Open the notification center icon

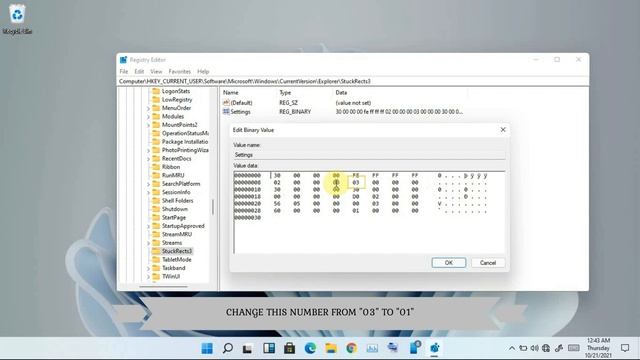(x=625, y=348)
